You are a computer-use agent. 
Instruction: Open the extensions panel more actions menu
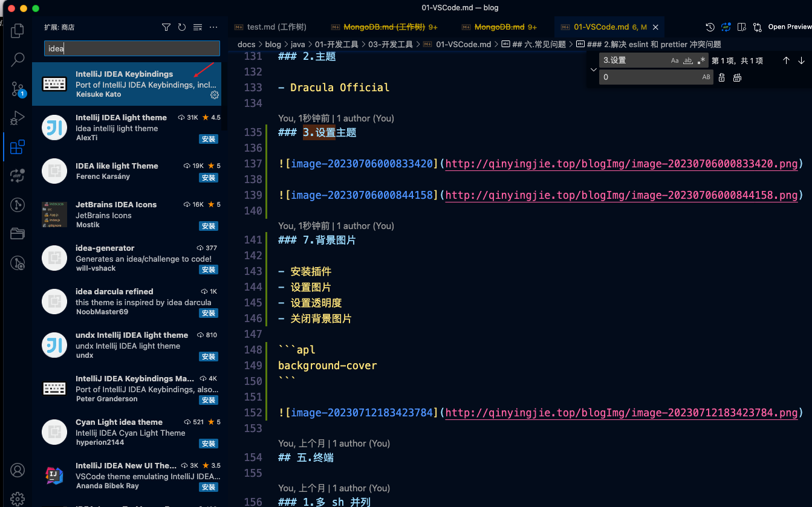pyautogui.click(x=213, y=27)
